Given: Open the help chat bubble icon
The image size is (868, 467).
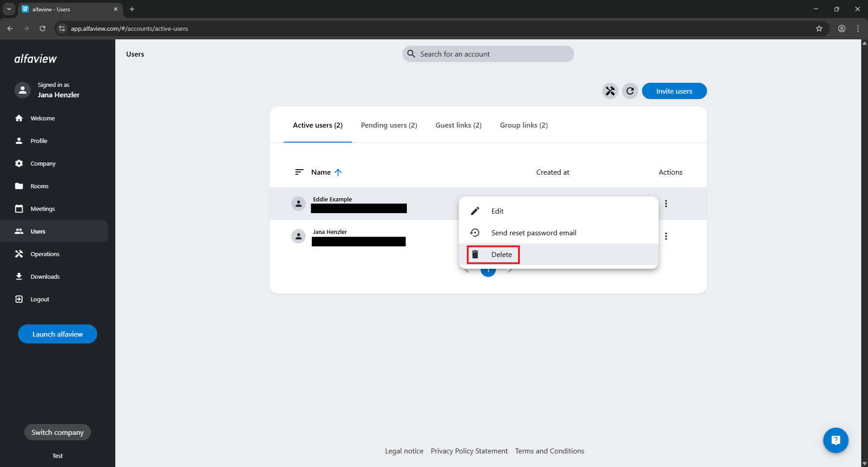Looking at the screenshot, I should click(835, 440).
